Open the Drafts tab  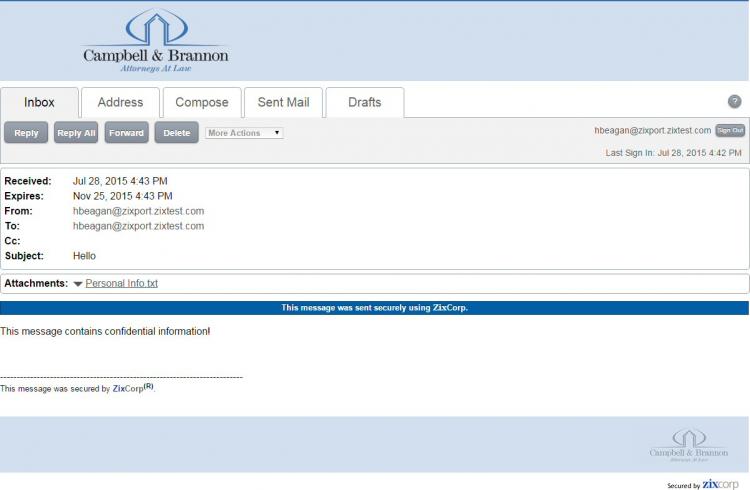pos(364,102)
